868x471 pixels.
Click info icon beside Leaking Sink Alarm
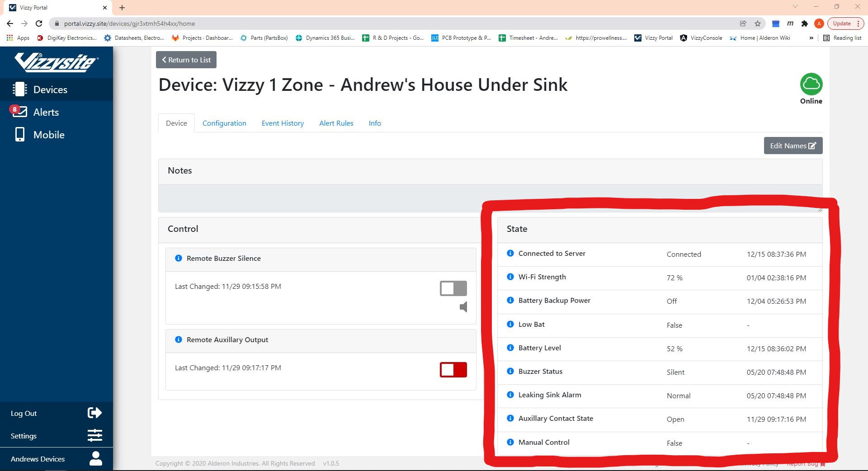click(510, 395)
